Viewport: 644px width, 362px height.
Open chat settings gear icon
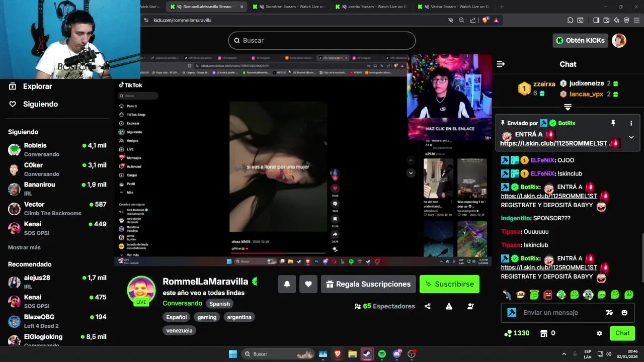click(599, 333)
